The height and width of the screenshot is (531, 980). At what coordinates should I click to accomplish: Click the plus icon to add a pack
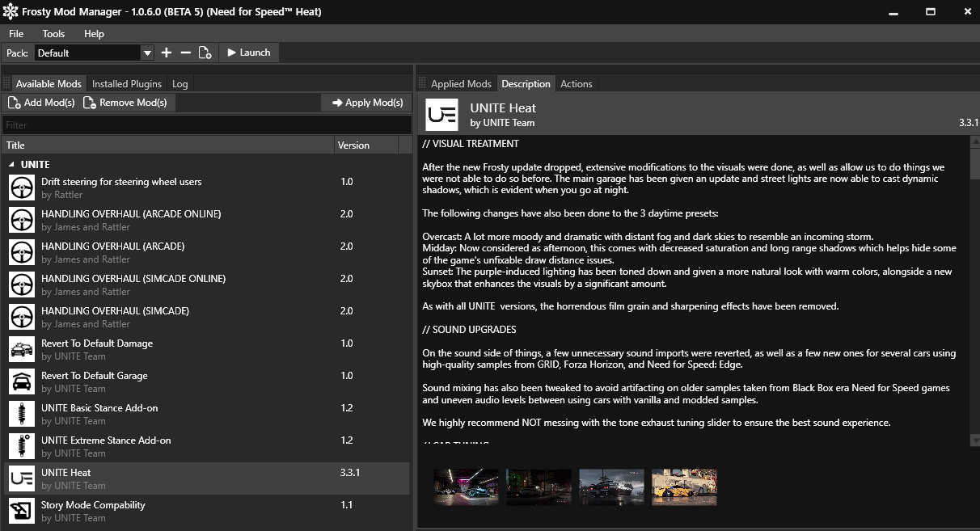pyautogui.click(x=167, y=53)
